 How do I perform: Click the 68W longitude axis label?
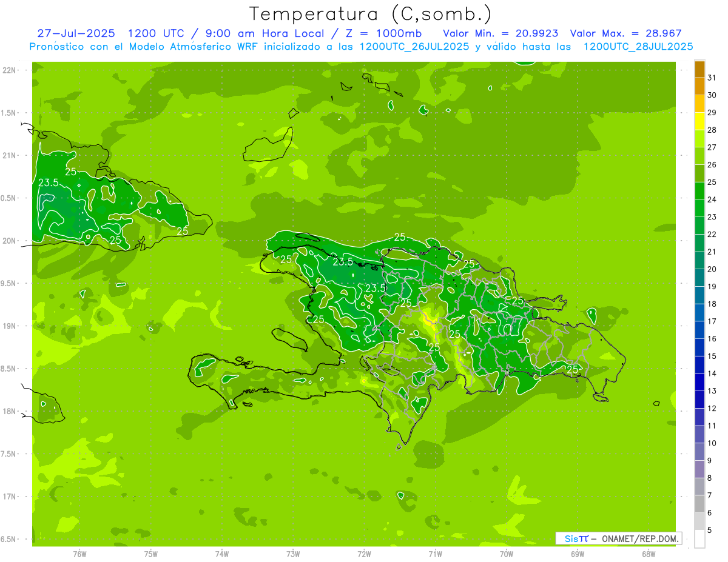pos(649,554)
